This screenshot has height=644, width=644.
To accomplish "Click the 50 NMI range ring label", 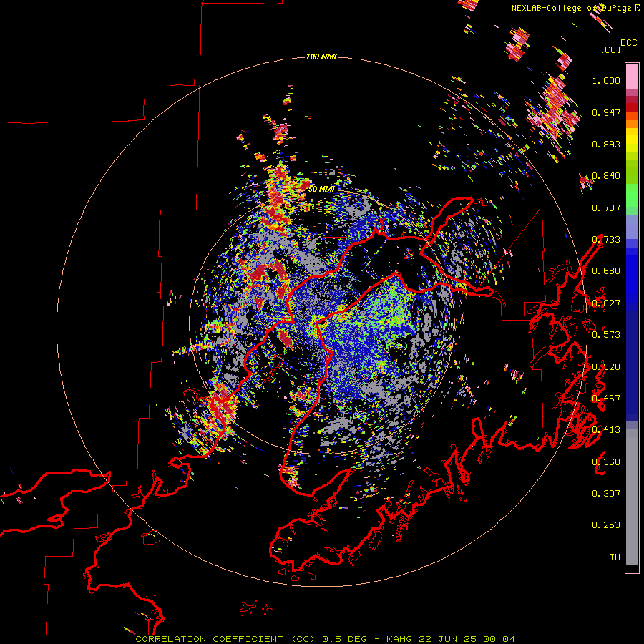I will [x=321, y=189].
